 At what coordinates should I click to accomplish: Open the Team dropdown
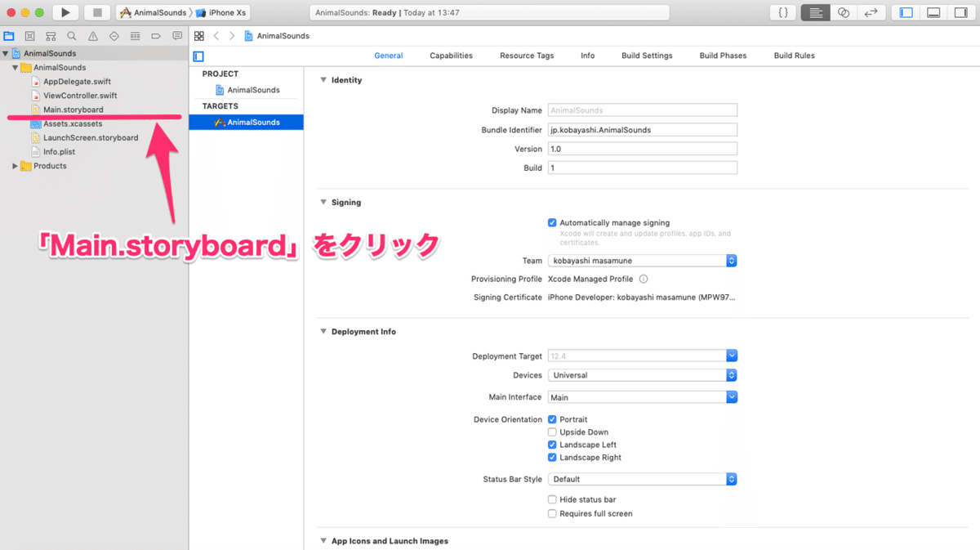pyautogui.click(x=643, y=261)
